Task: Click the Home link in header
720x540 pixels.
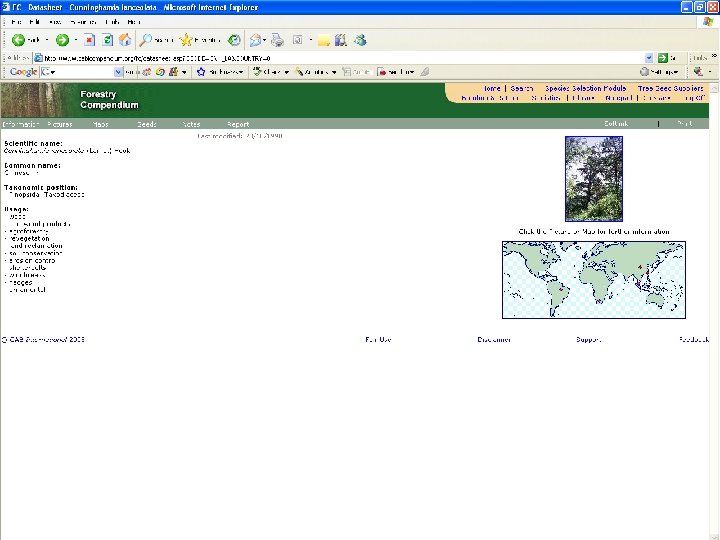Action: point(492,88)
